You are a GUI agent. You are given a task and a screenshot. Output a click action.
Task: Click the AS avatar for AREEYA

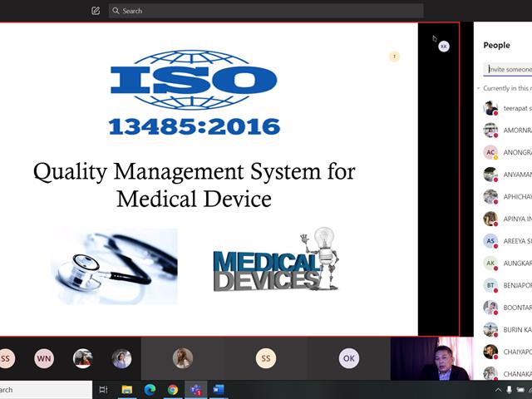[490, 241]
